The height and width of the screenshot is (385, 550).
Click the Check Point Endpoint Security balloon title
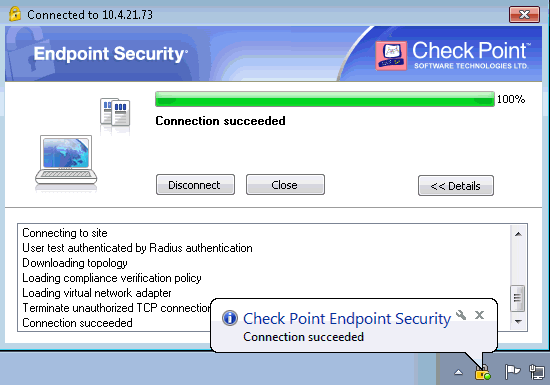pos(347,318)
